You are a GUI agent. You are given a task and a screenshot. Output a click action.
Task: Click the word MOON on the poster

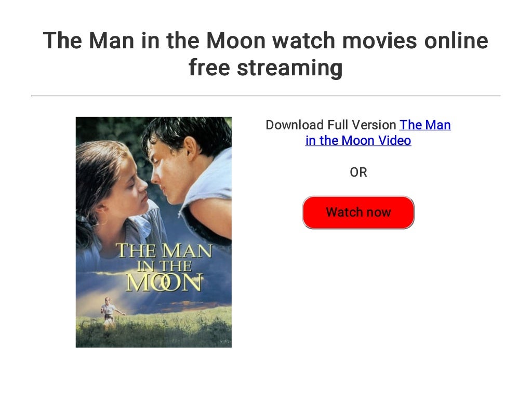[164, 282]
